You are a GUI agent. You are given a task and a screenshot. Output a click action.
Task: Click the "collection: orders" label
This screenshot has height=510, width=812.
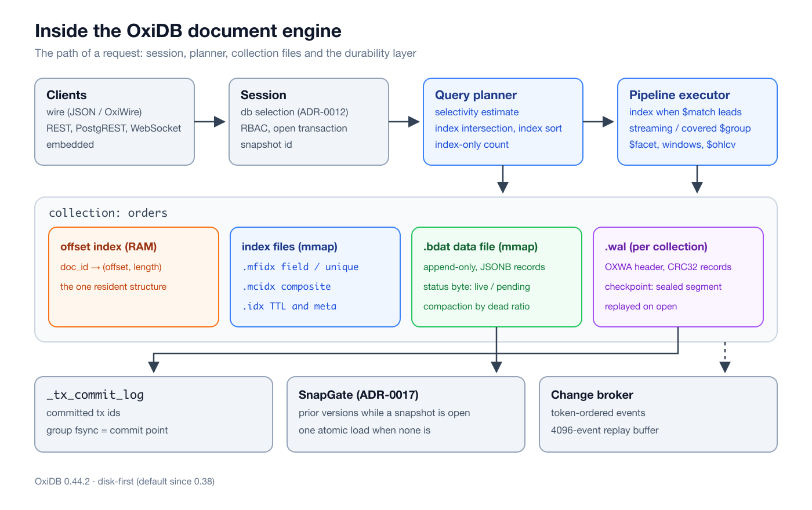108,213
